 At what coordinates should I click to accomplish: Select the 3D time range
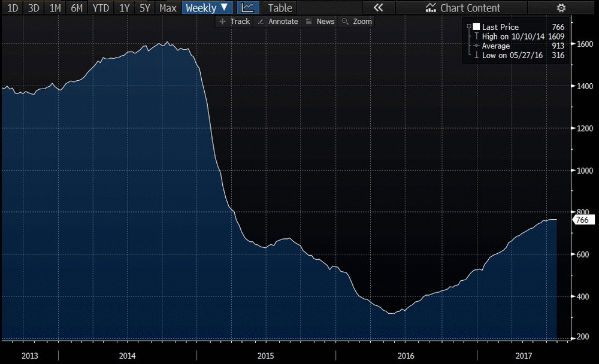[34, 8]
